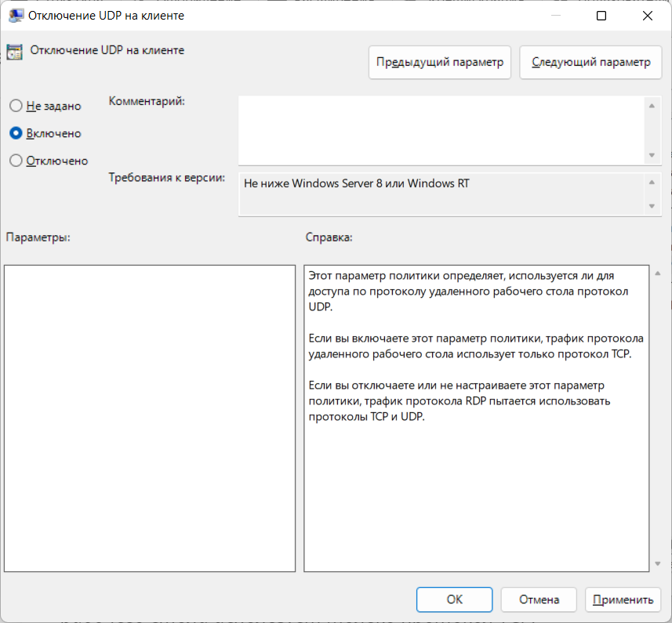Click down arrow of comment field scrollbar

tap(652, 155)
